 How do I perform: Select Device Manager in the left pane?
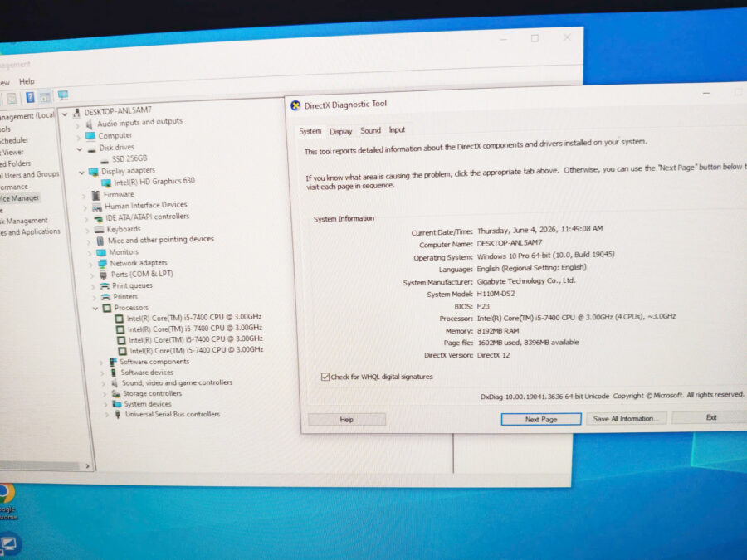(x=20, y=198)
